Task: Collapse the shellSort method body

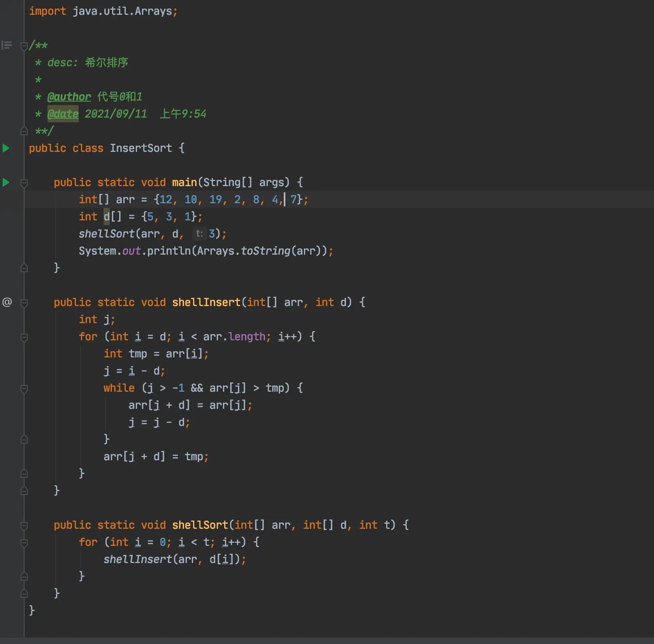Action: click(x=24, y=526)
